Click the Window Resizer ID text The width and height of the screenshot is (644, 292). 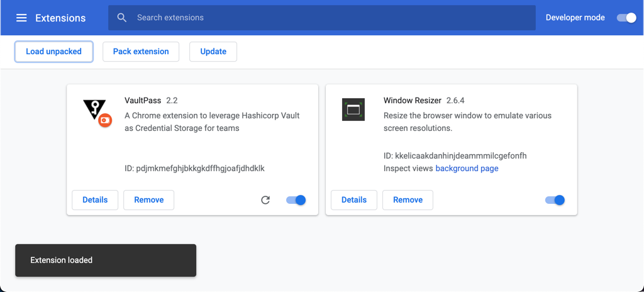pos(455,156)
